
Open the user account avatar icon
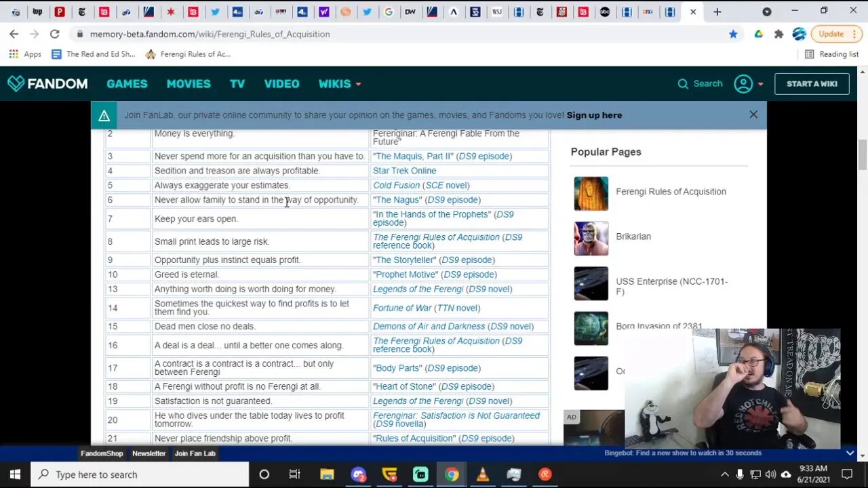pos(743,84)
